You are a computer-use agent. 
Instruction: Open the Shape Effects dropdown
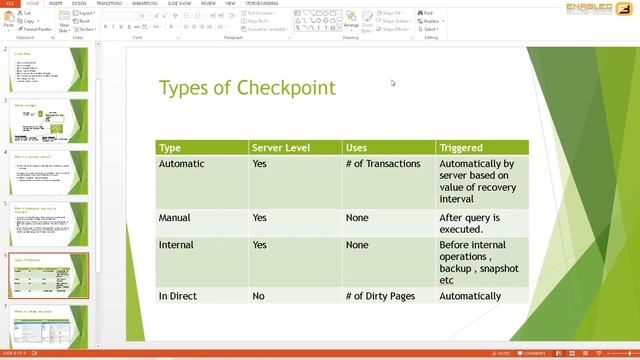coord(393,29)
